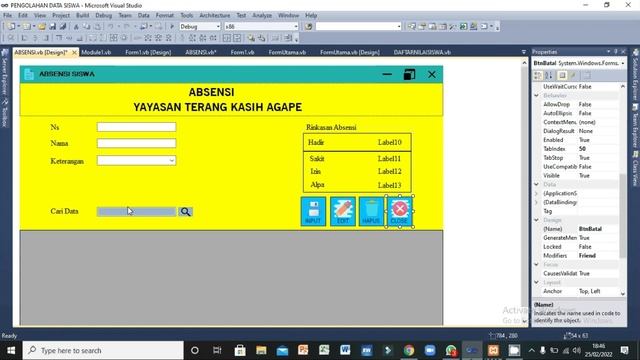This screenshot has width=640, height=360.
Task: Switch to the FormUtama.vb [Design] tab
Action: [350, 52]
